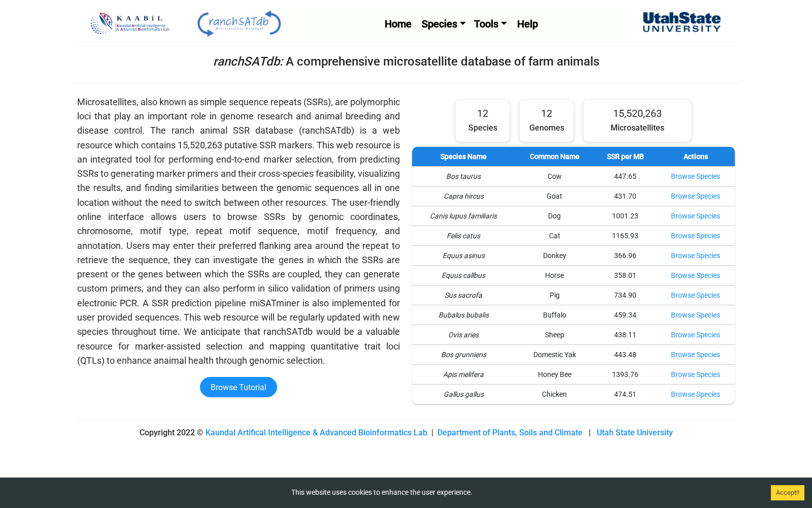Expand the Species dropdown menu
The height and width of the screenshot is (508, 812).
(x=444, y=24)
